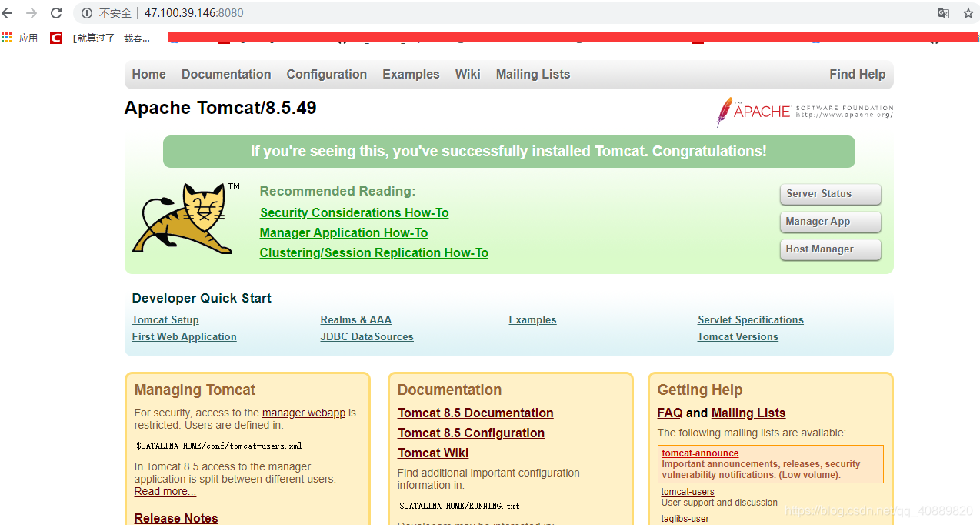Open the apps grid bookmark icon
The width and height of the screenshot is (980, 525).
click(7, 37)
